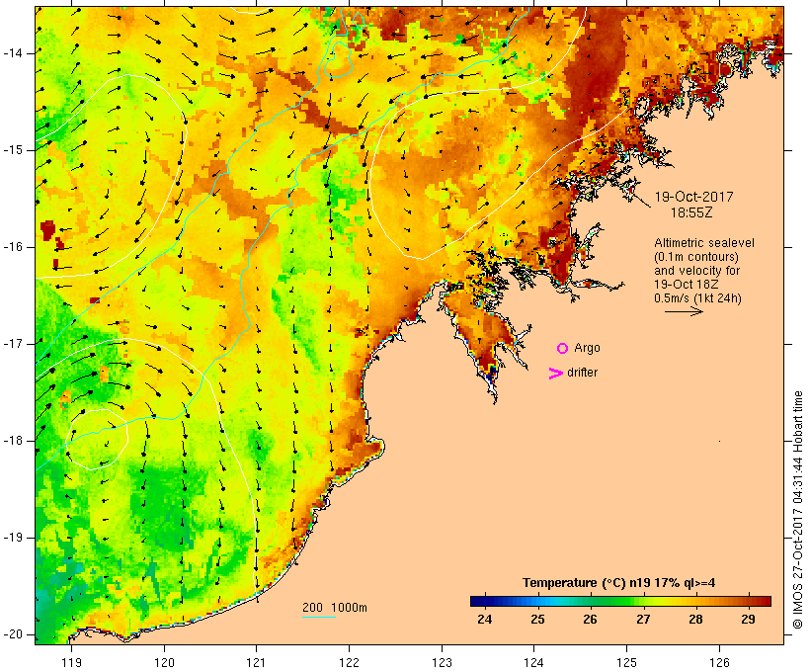Click the latitude axis label -20
Image resolution: width=810 pixels, height=672 pixels.
click(x=13, y=634)
